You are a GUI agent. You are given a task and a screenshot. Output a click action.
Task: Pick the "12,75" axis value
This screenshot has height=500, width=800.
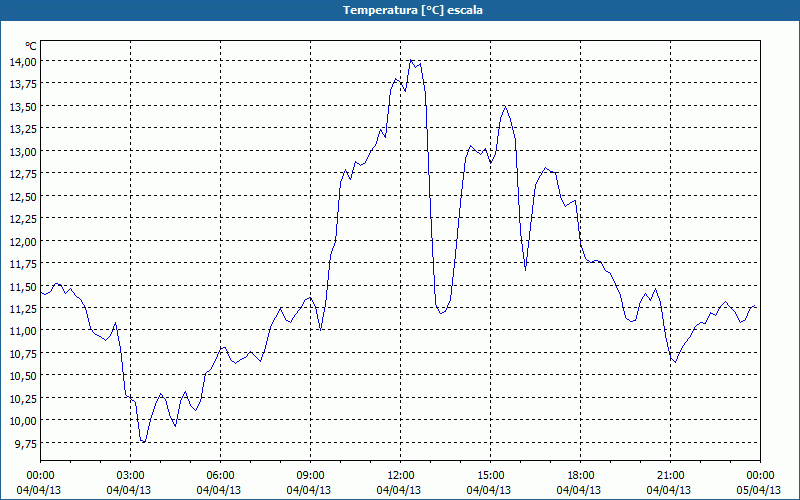[x=23, y=173]
